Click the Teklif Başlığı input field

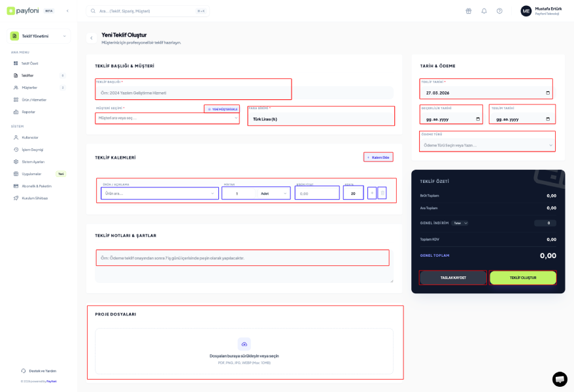pos(193,93)
